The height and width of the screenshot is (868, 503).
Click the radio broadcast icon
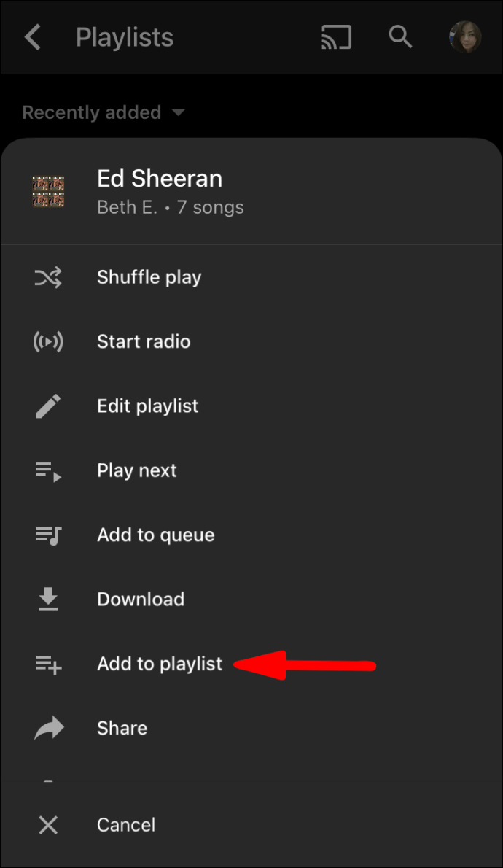click(x=48, y=341)
